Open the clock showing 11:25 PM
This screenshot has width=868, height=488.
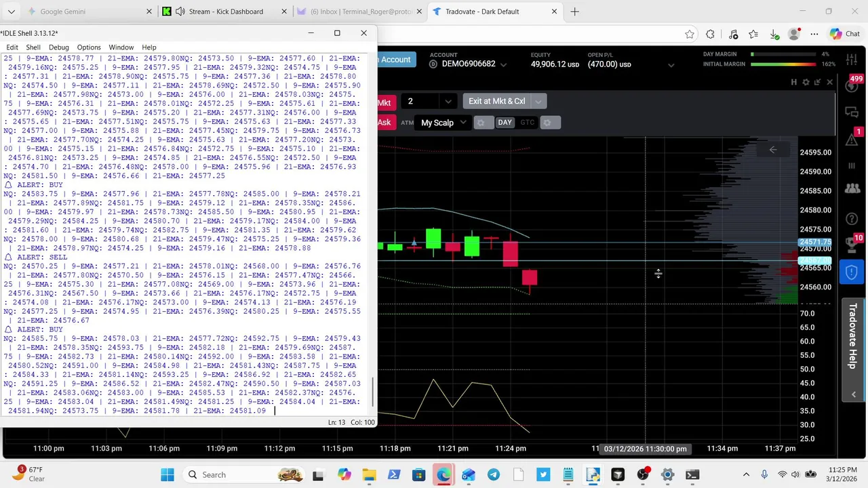[841, 474]
